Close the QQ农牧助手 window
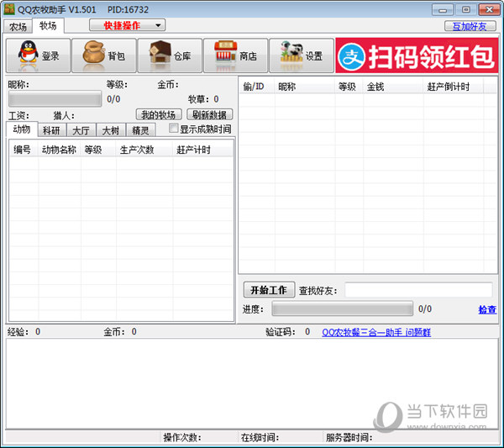 coord(489,9)
